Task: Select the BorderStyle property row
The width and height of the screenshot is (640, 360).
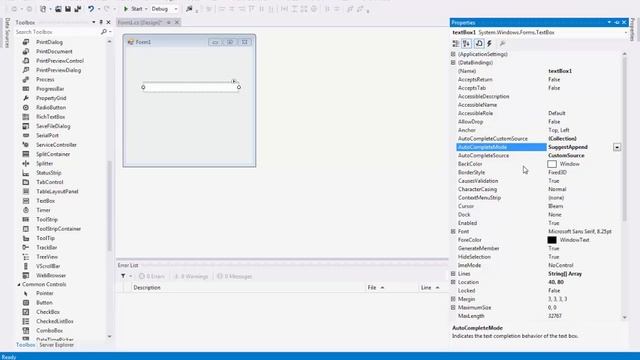Action: pyautogui.click(x=539, y=172)
